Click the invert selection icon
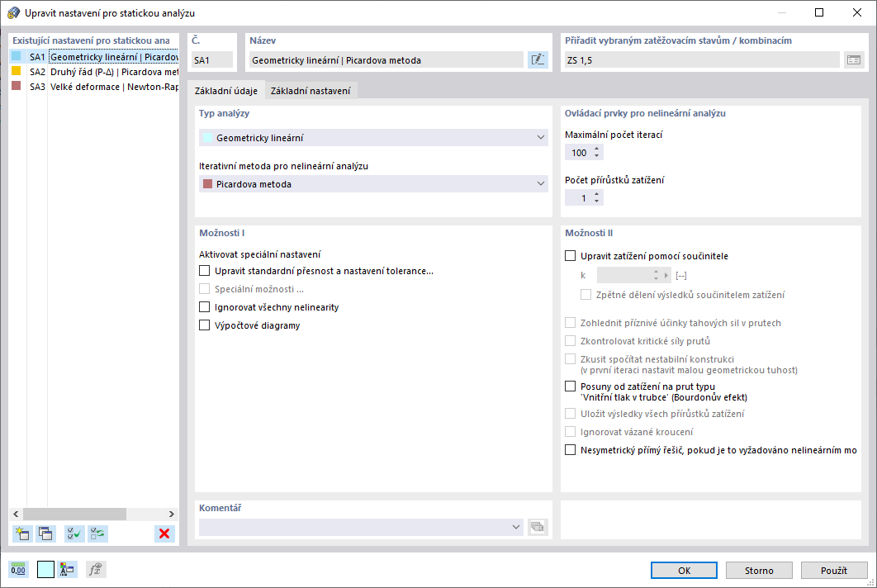This screenshot has height=588, width=877. (97, 533)
